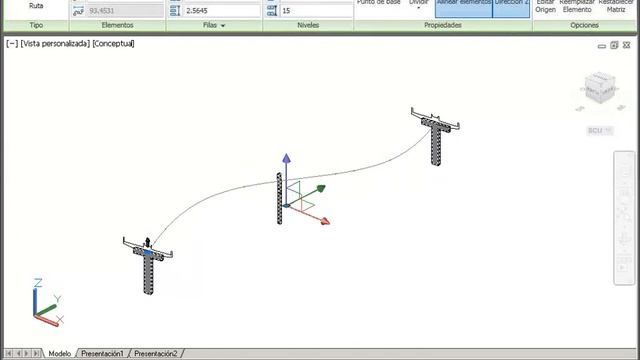The width and height of the screenshot is (640, 360).
Task: Toggle Alinear elementos option
Action: coord(464,8)
